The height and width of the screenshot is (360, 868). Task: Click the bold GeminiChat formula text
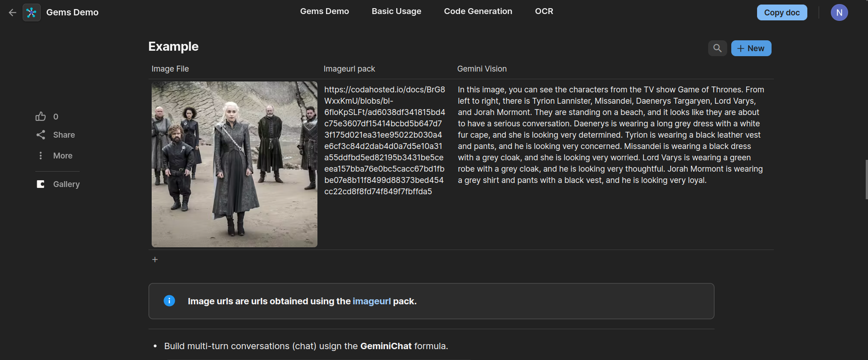click(x=386, y=346)
